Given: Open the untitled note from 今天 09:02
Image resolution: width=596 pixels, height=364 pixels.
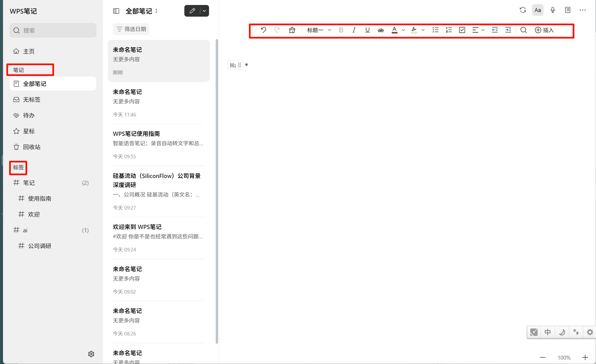Looking at the screenshot, I should (159, 280).
